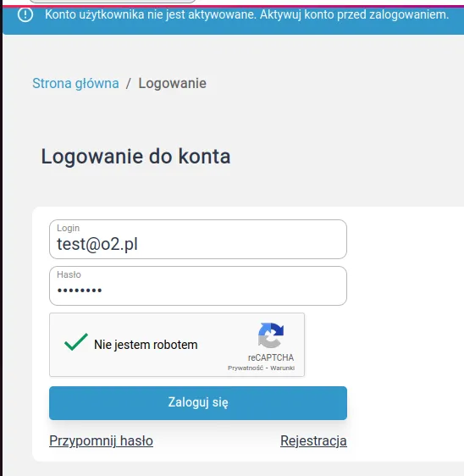464x476 pixels.
Task: Click the exclamation alert icon in banner
Action: tap(25, 14)
